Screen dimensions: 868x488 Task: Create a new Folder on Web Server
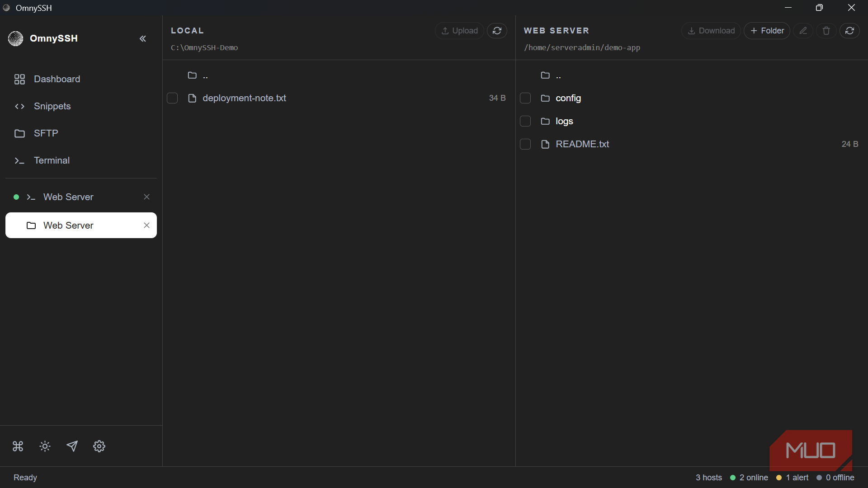pyautogui.click(x=767, y=31)
